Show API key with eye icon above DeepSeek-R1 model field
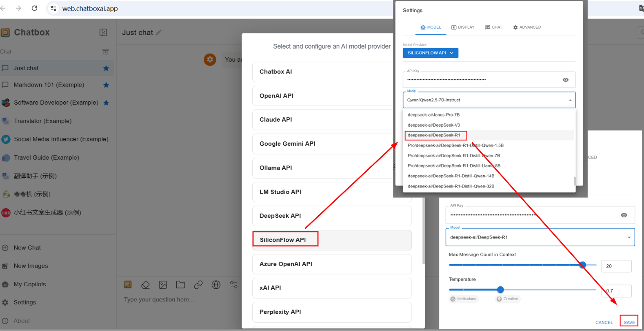This screenshot has height=331, width=644. 624,215
